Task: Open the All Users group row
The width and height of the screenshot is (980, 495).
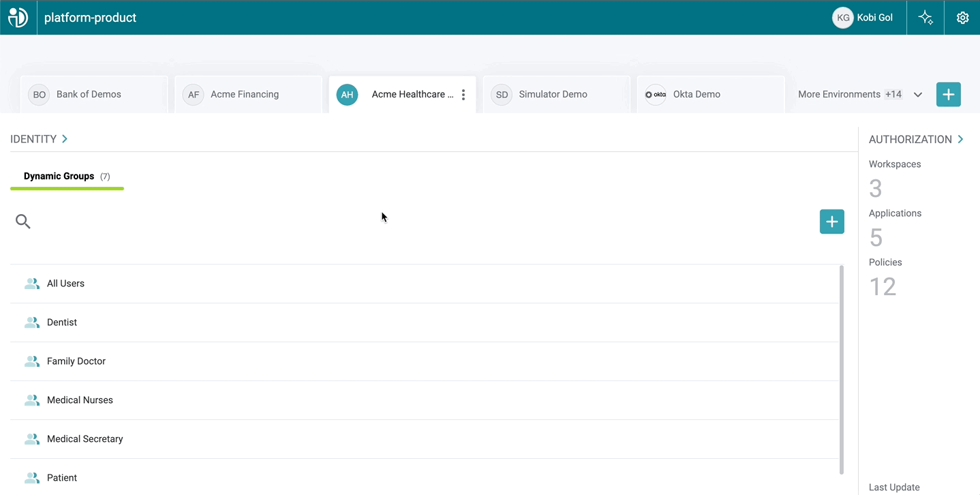Action: [425, 284]
